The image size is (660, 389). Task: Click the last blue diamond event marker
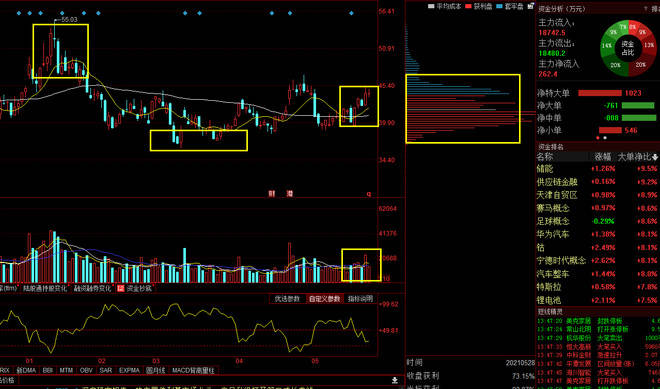pos(351,13)
